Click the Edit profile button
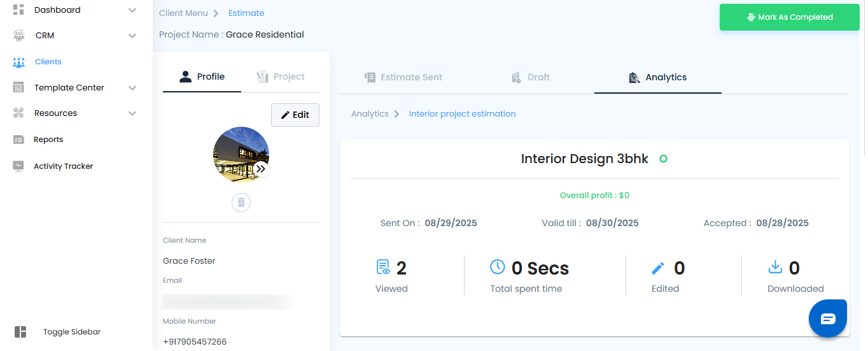This screenshot has width=868, height=351. 295,115
